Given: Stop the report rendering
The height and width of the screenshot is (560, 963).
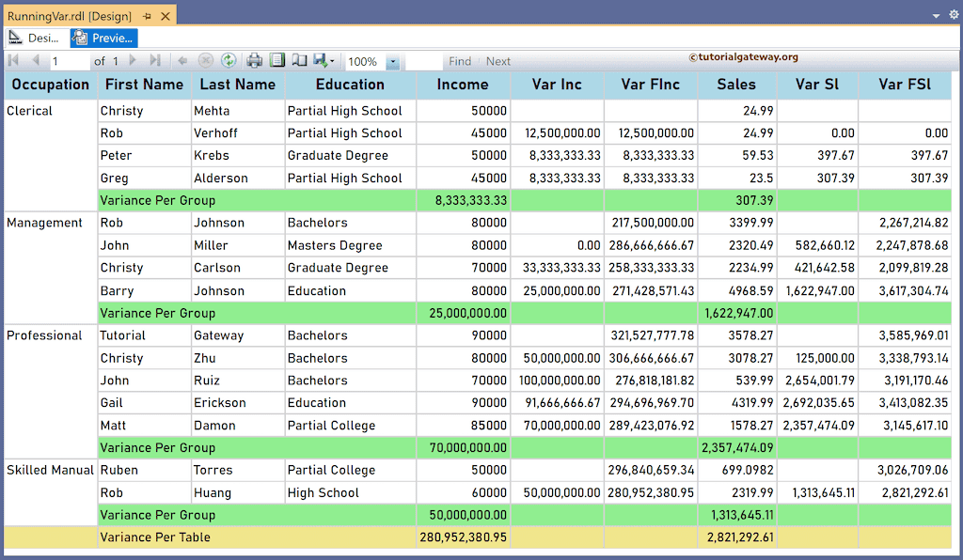Looking at the screenshot, I should (x=206, y=60).
